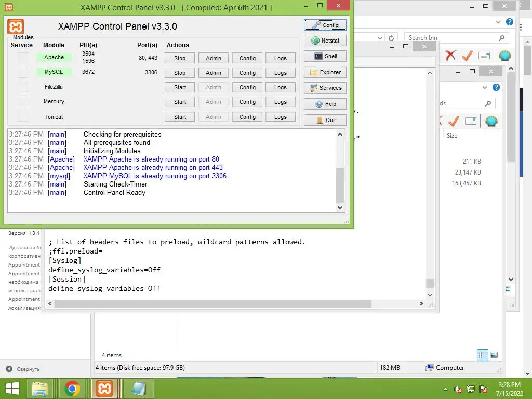Open Apache Logs menu
Screen dimensions: 532x399
(x=280, y=58)
